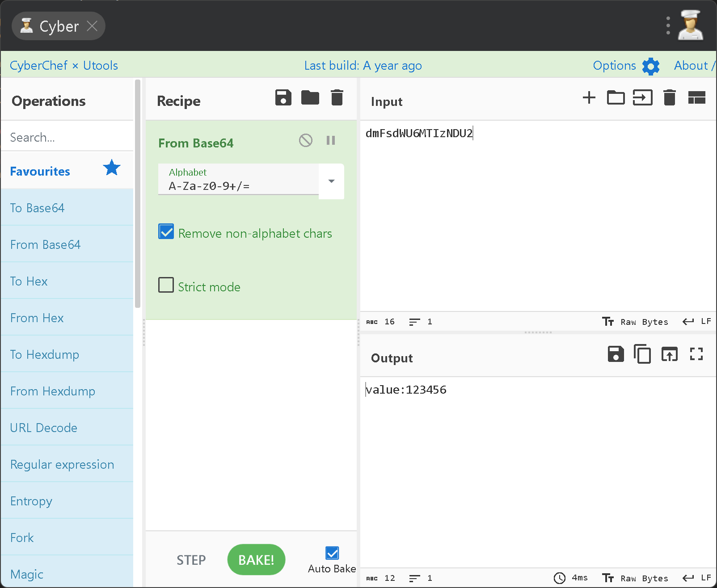Click into the Input text area

pyautogui.click(x=538, y=215)
